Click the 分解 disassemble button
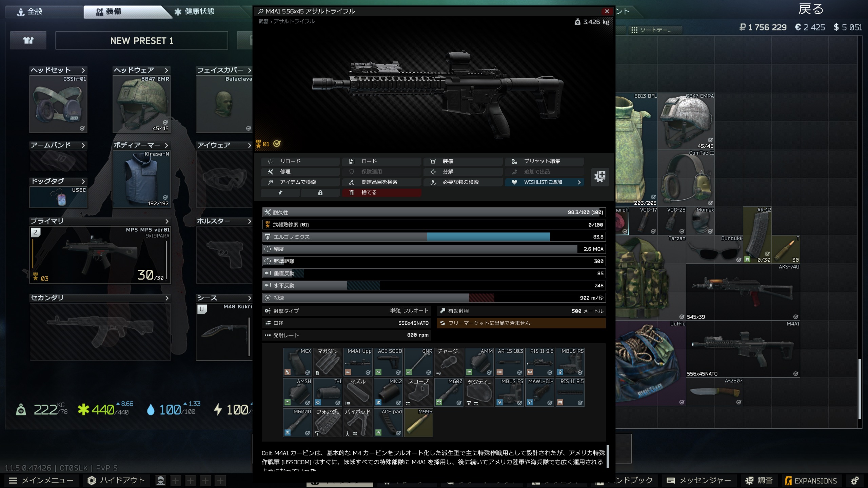Viewport: 868px width, 488px height. (463, 172)
